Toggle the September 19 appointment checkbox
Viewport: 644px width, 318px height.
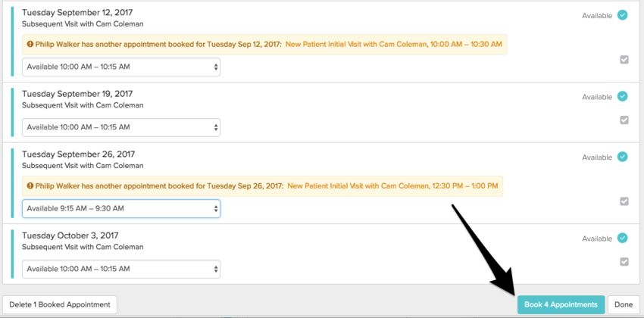[624, 120]
